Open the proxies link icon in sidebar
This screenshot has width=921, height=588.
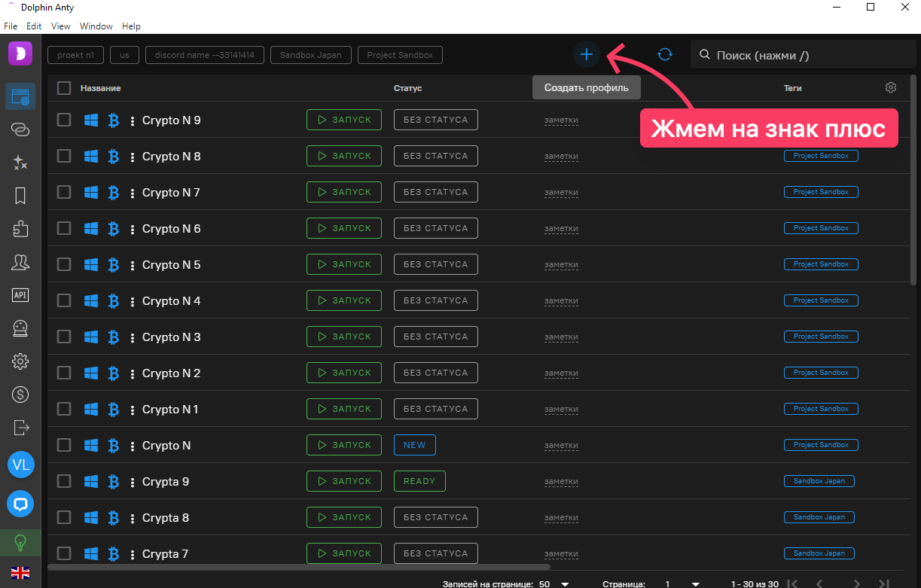20,129
